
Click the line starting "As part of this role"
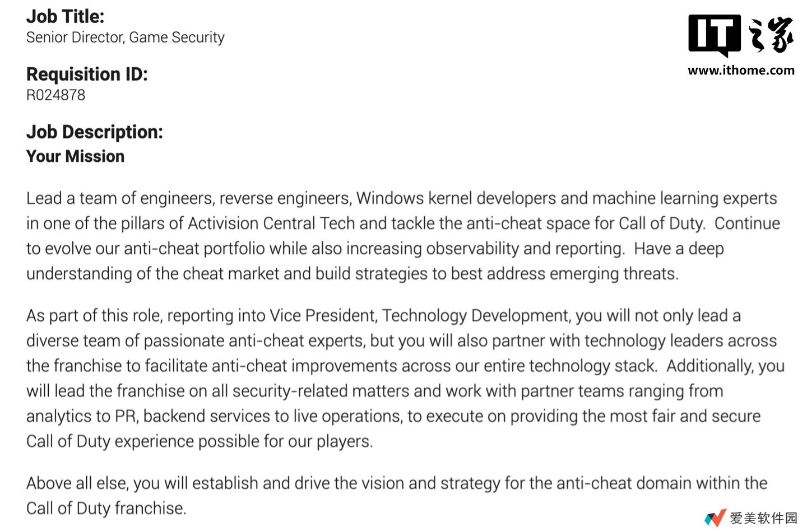[x=383, y=316]
